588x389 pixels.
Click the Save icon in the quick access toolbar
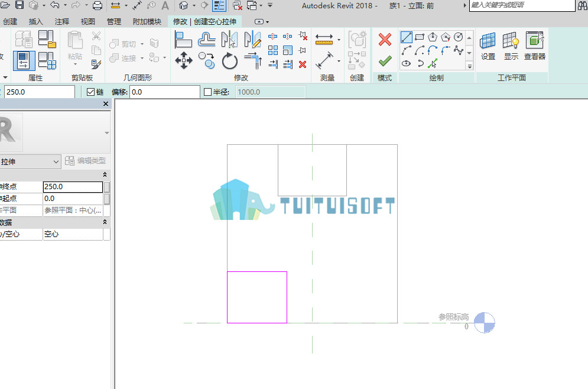[x=20, y=5]
